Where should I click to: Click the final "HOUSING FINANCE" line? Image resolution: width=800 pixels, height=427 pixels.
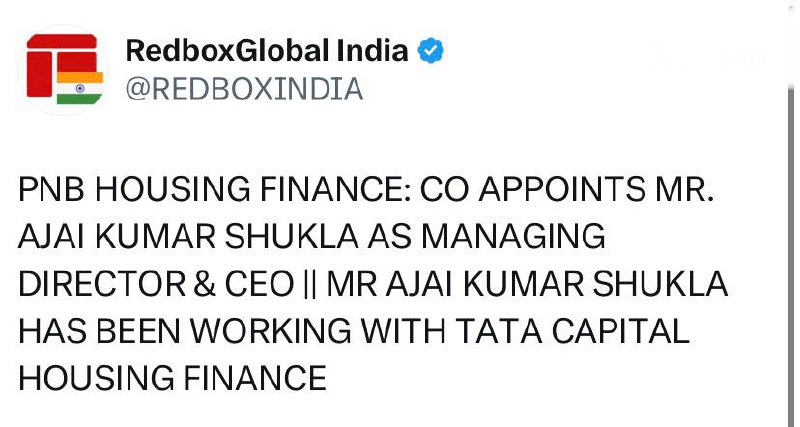pyautogui.click(x=172, y=377)
